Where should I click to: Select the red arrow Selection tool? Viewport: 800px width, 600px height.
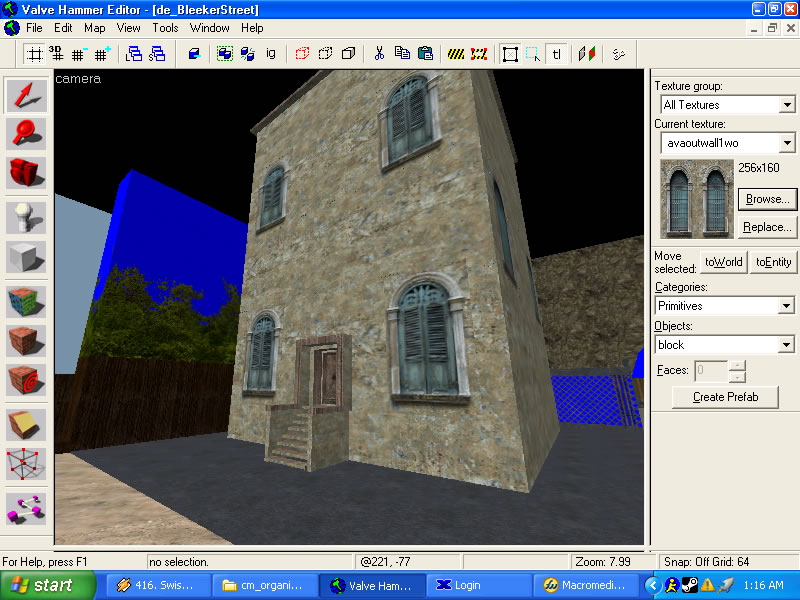[x=26, y=95]
